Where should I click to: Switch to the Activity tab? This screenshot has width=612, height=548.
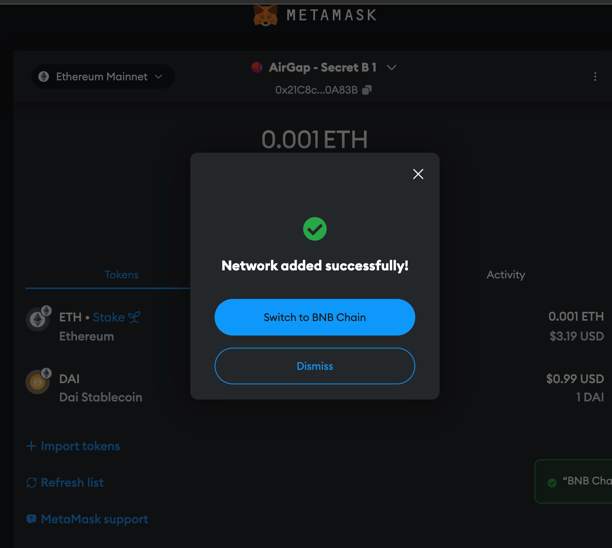pos(506,275)
